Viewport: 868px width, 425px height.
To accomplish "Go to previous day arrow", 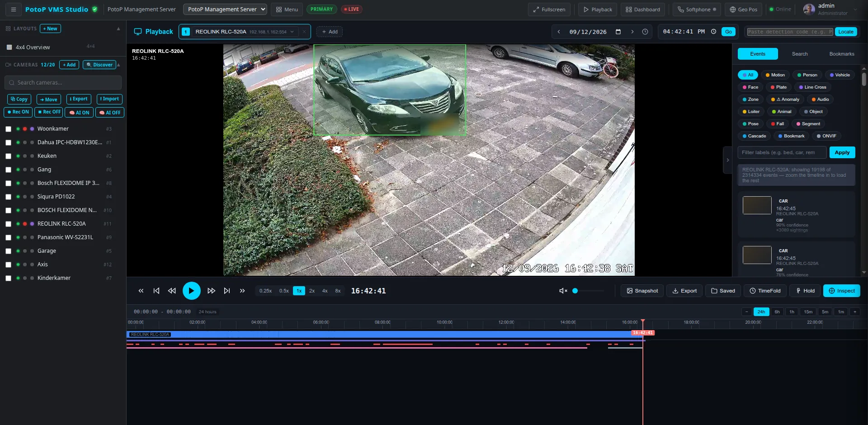I will 559,32.
